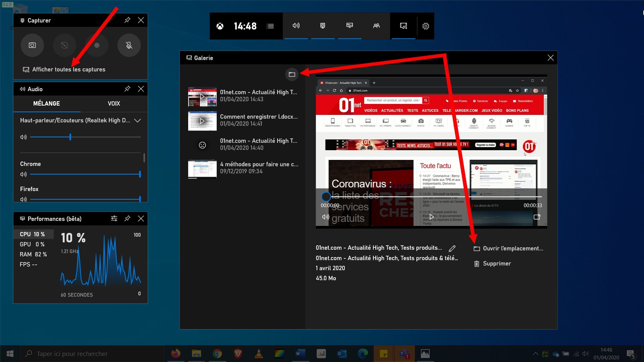Image resolution: width=644 pixels, height=362 pixels.
Task: Open Afficher toutes les captures
Action: [64, 69]
